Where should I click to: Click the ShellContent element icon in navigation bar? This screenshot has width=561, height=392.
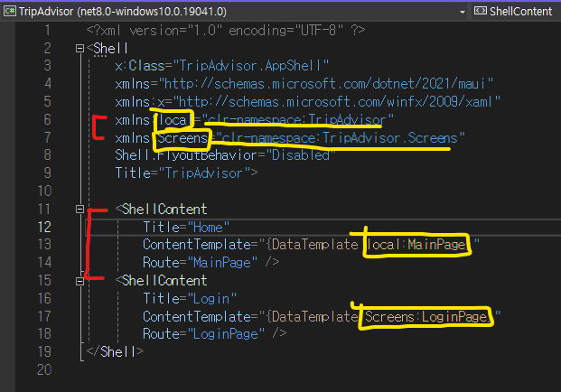tap(480, 11)
